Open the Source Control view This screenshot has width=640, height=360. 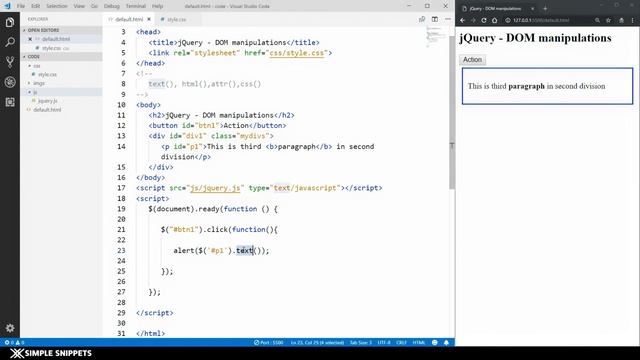coord(10,62)
